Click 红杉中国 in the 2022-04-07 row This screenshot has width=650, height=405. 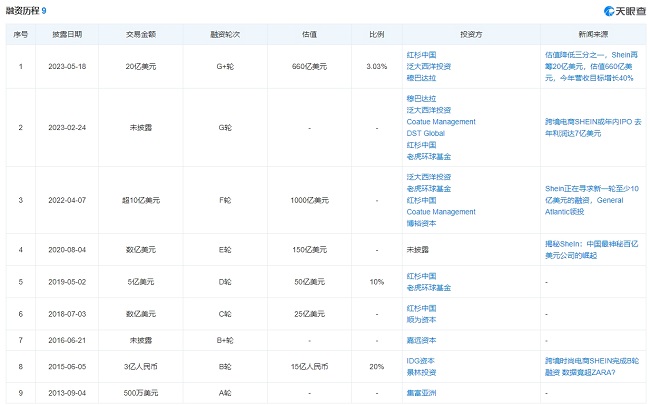click(x=421, y=200)
